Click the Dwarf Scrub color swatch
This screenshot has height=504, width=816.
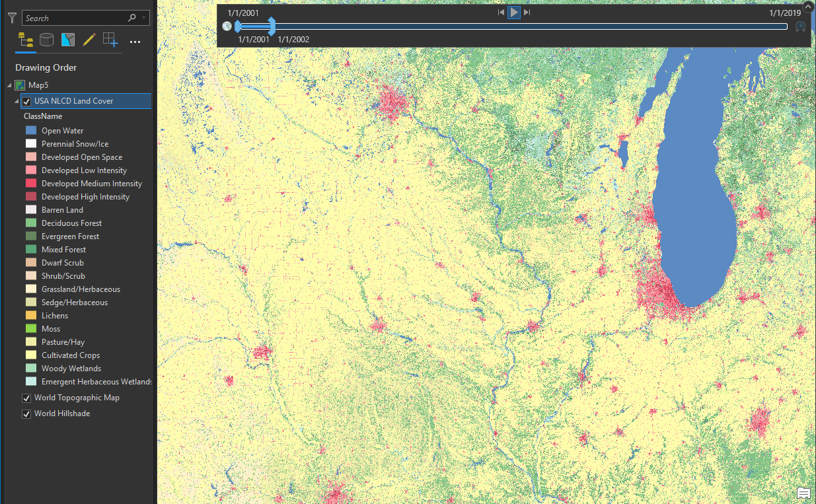[x=30, y=263]
